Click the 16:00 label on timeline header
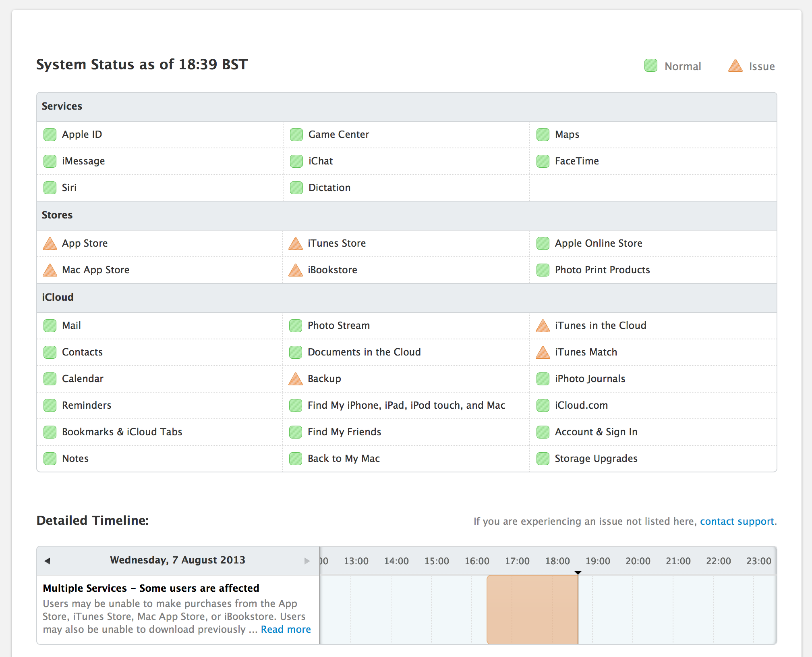Screen dimensions: 812x657 click(477, 561)
